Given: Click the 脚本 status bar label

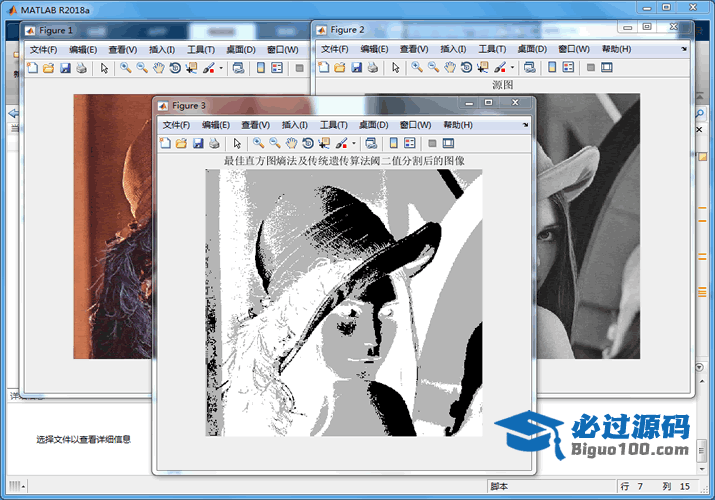Looking at the screenshot, I should (499, 486).
